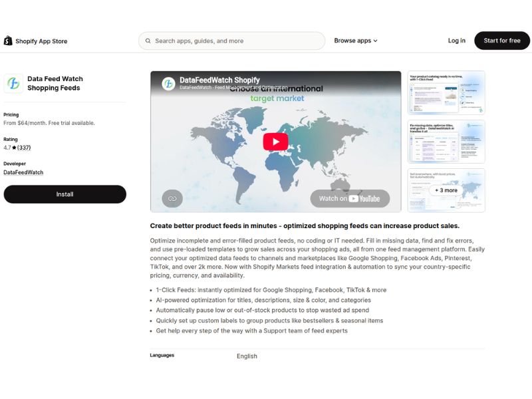The height and width of the screenshot is (399, 532).
Task: Click the Support team of feed experts bullet
Action: [252, 331]
